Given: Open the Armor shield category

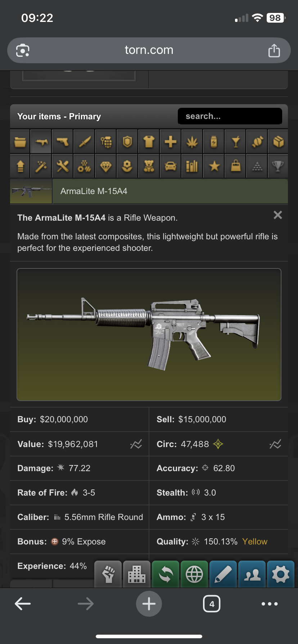Looking at the screenshot, I should click(127, 142).
